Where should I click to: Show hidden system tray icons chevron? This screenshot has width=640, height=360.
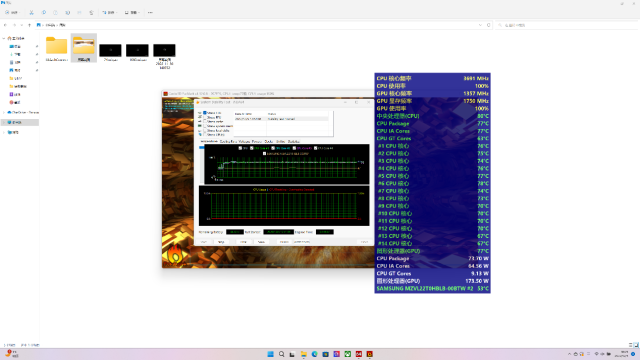click(x=569, y=354)
